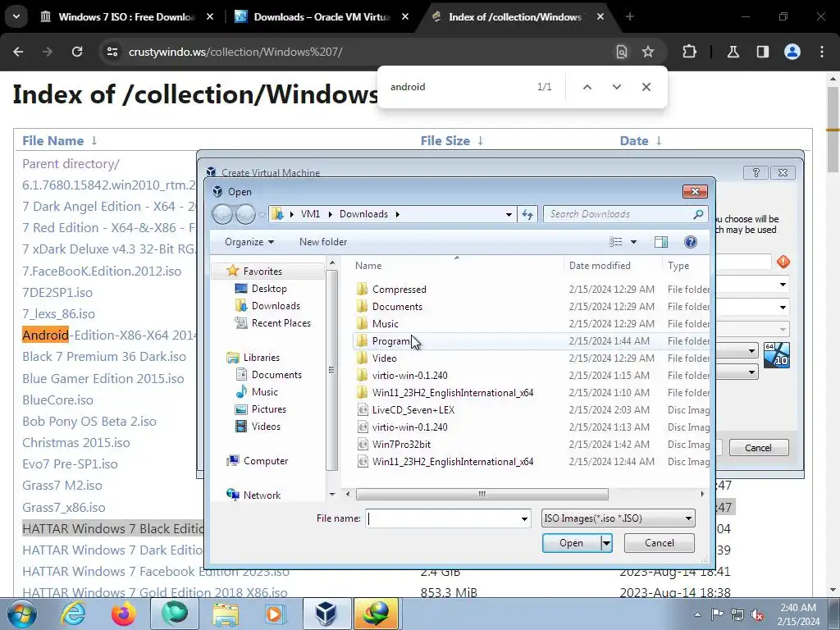
Task: Select Network in navigation pane
Action: point(262,495)
